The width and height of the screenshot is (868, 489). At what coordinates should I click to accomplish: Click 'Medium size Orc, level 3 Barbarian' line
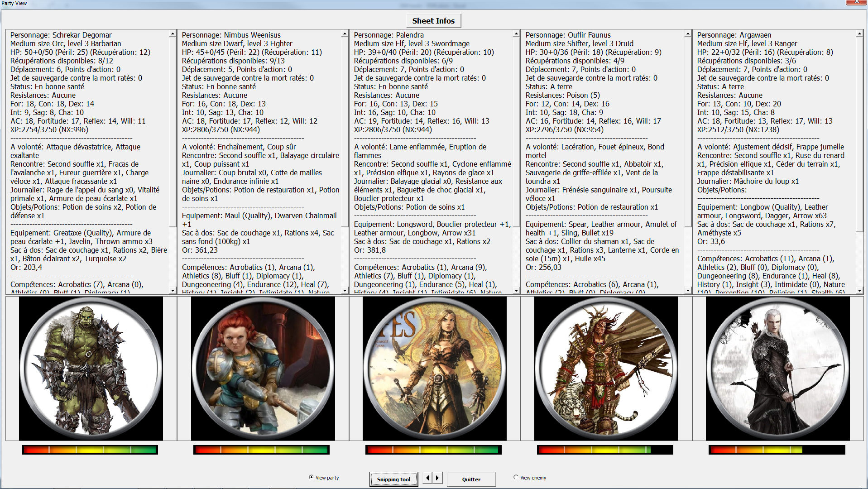click(x=66, y=43)
